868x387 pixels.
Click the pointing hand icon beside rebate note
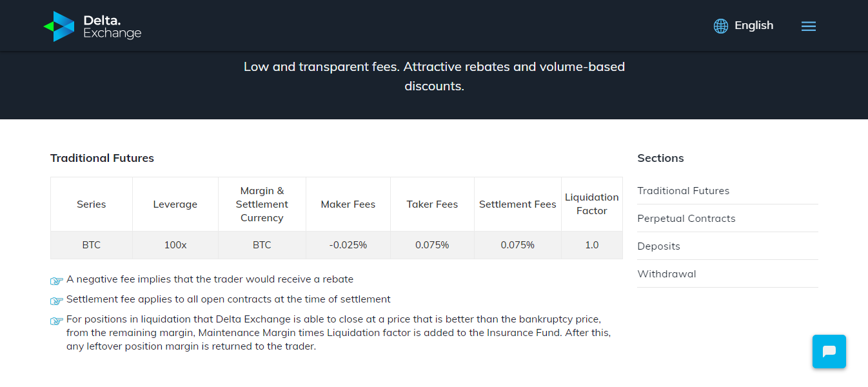(x=57, y=281)
